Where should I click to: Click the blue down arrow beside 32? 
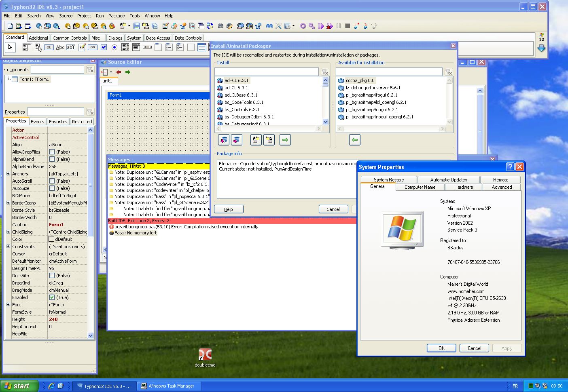coord(541,48)
